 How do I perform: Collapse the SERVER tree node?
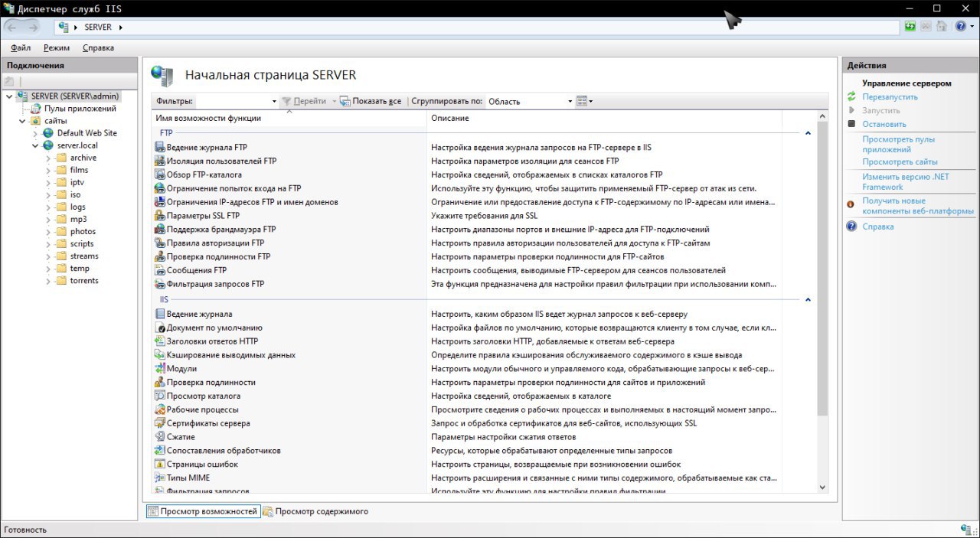point(8,96)
